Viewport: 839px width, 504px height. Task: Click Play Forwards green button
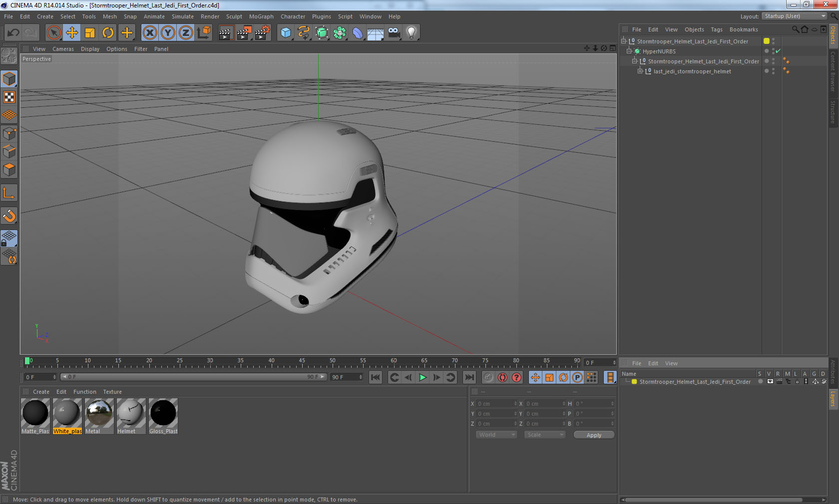[422, 377]
